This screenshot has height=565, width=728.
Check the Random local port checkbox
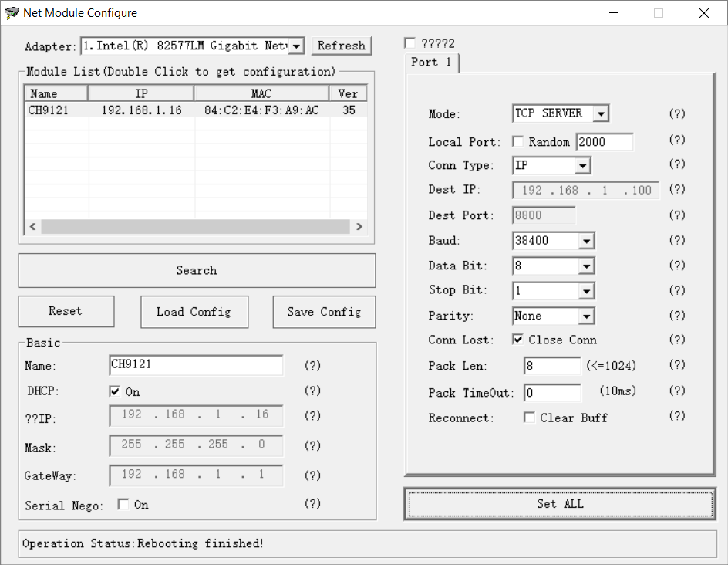pos(517,141)
